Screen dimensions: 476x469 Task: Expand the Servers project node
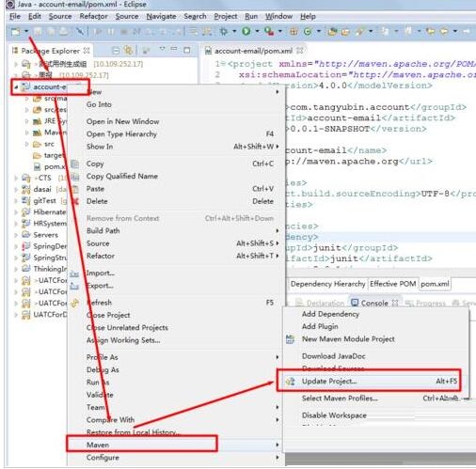[16, 235]
